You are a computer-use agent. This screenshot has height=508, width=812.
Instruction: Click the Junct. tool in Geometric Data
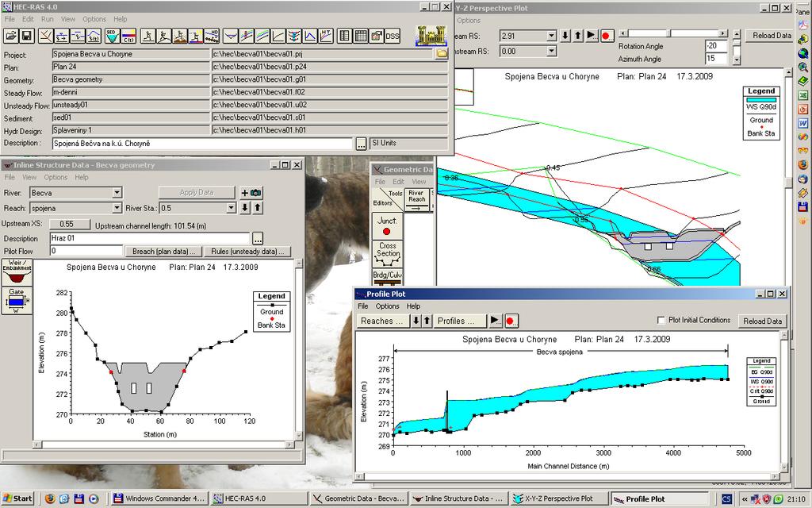(387, 226)
